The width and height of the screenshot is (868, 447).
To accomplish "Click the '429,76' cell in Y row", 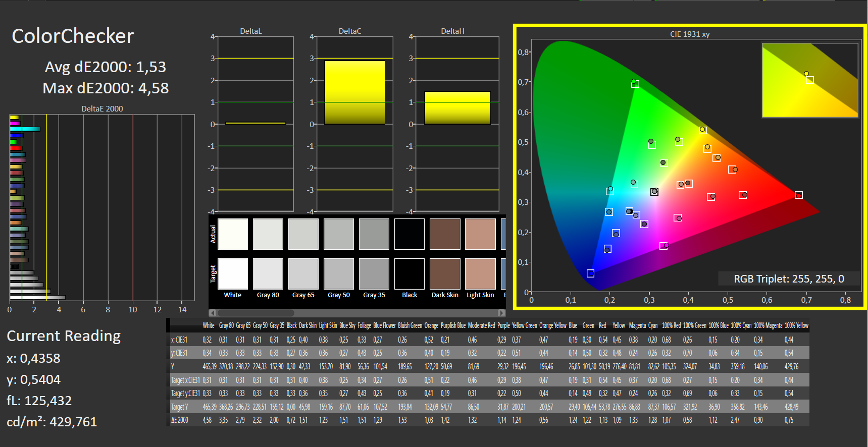I will click(x=792, y=366).
